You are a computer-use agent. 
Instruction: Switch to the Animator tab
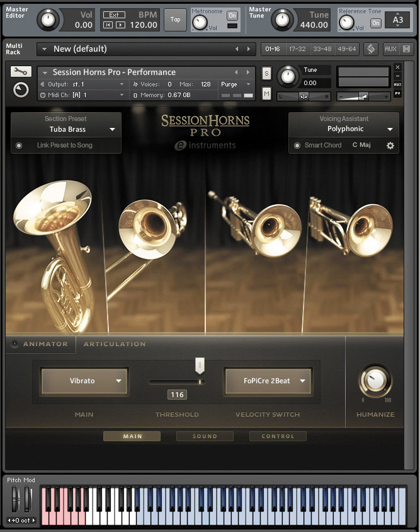[45, 344]
